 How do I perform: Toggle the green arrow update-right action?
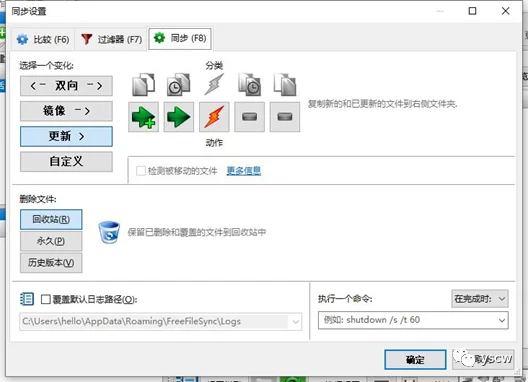tap(179, 117)
